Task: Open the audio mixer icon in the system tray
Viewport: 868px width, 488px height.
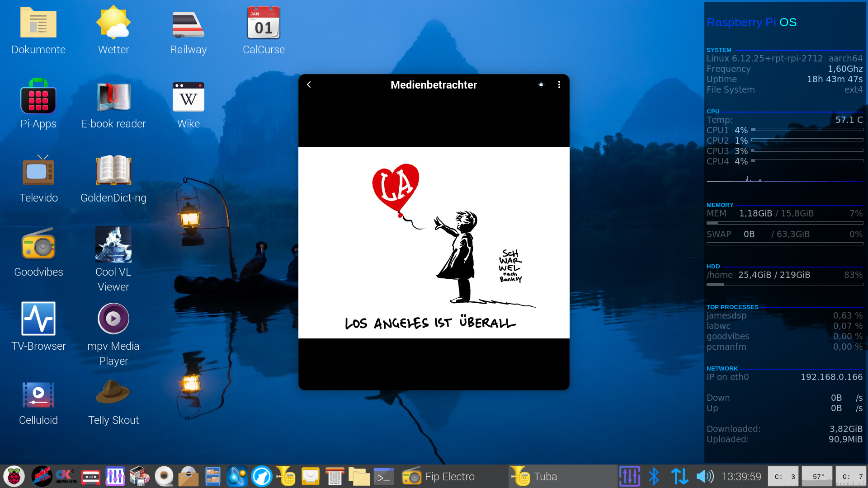Action: (x=629, y=477)
